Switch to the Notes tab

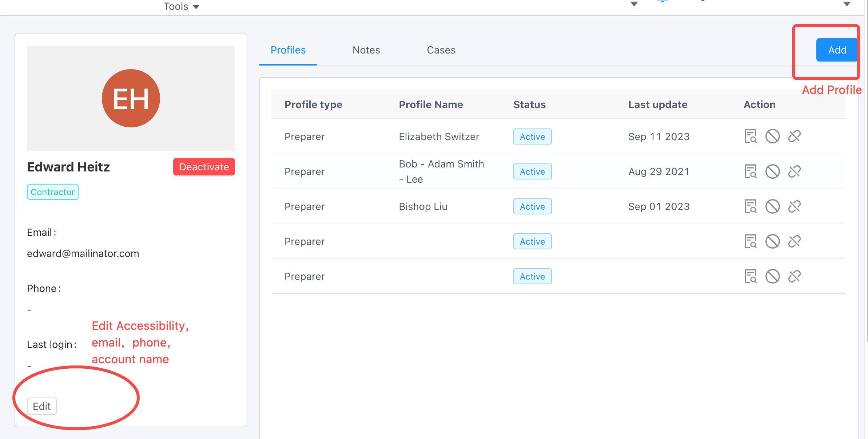pos(366,50)
